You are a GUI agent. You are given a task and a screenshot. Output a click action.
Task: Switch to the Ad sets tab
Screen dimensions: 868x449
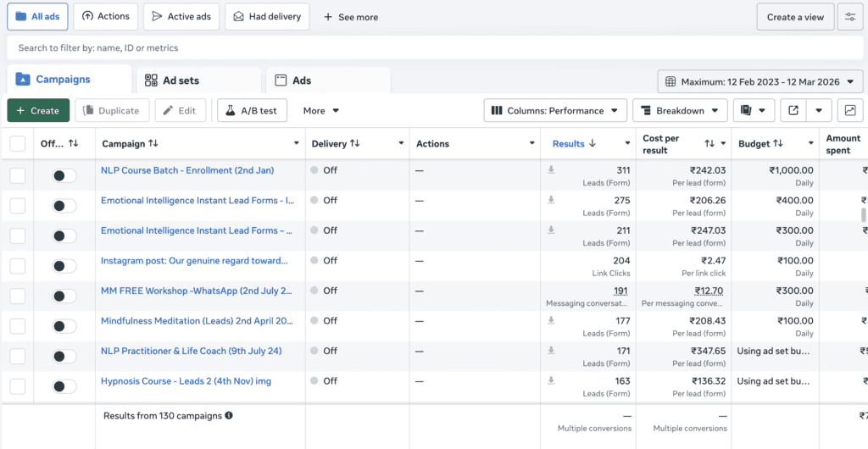[172, 80]
